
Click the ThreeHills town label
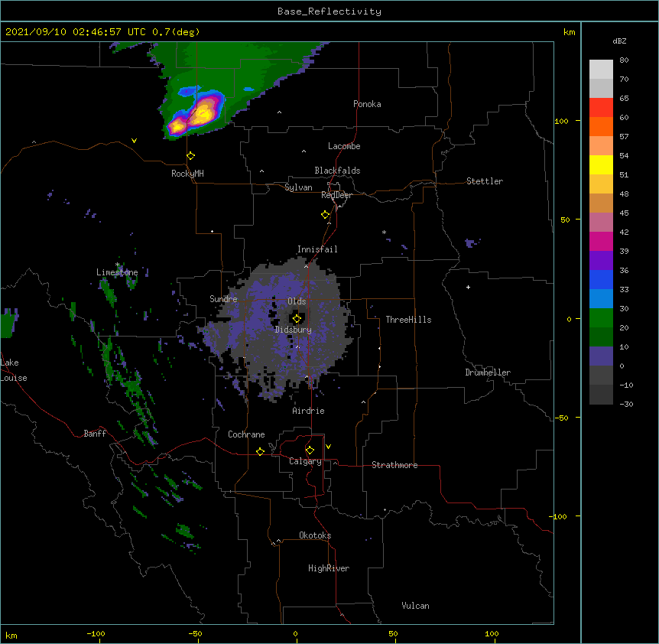408,320
